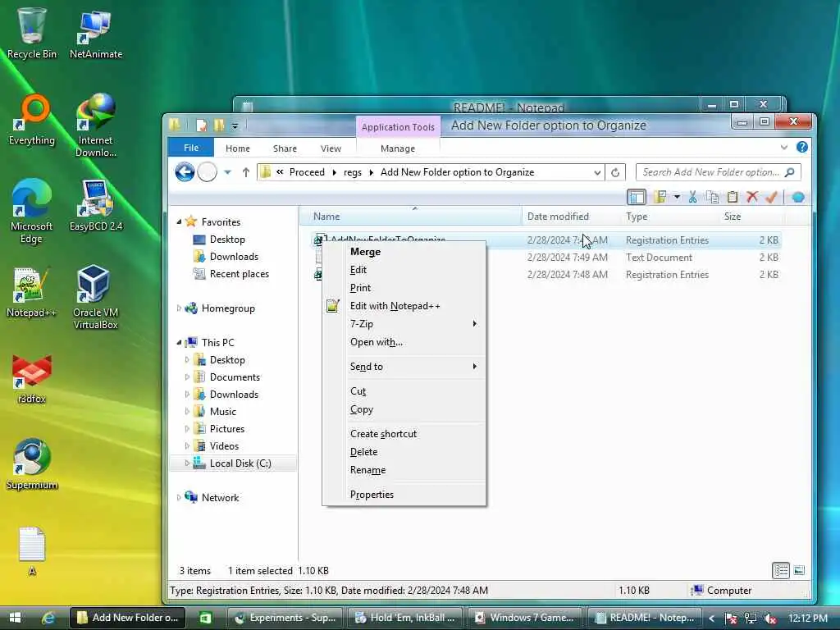
Task: Open the File ribbon tab
Action: point(190,148)
